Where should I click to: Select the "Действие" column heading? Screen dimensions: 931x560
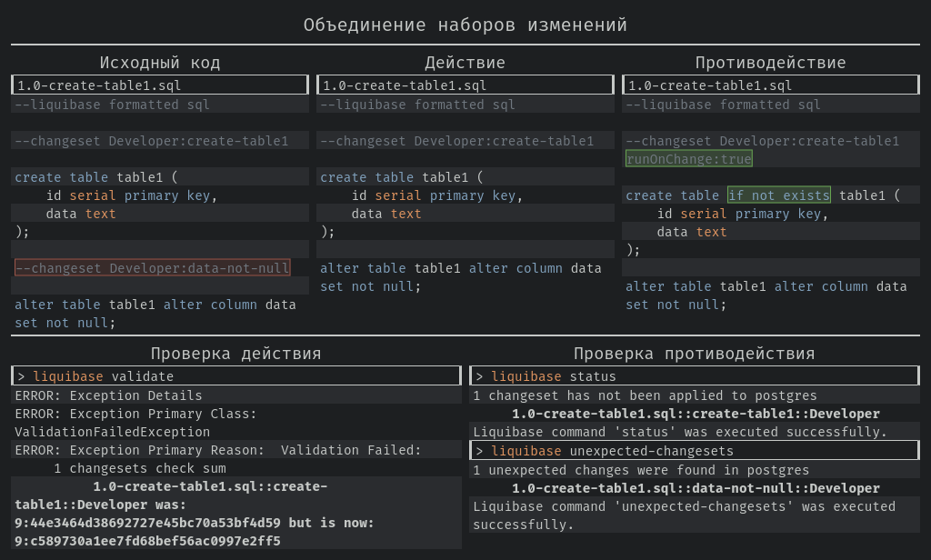tap(465, 63)
